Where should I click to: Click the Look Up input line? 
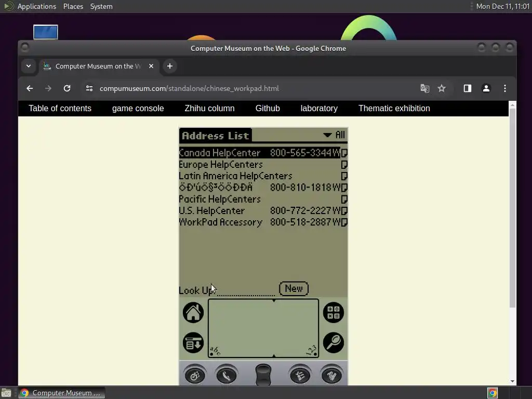[x=246, y=291]
